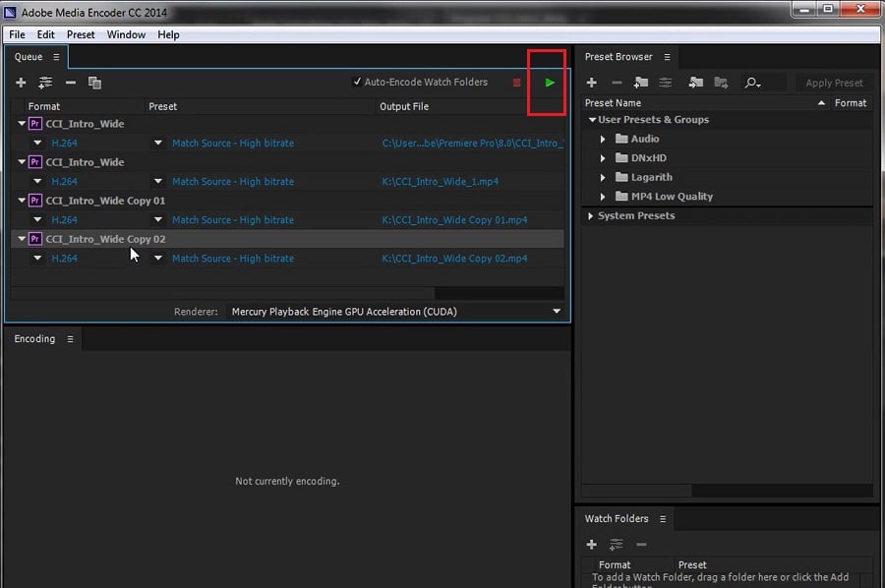Open Queue panel menu icon
Image resolution: width=885 pixels, height=588 pixels.
[x=56, y=57]
